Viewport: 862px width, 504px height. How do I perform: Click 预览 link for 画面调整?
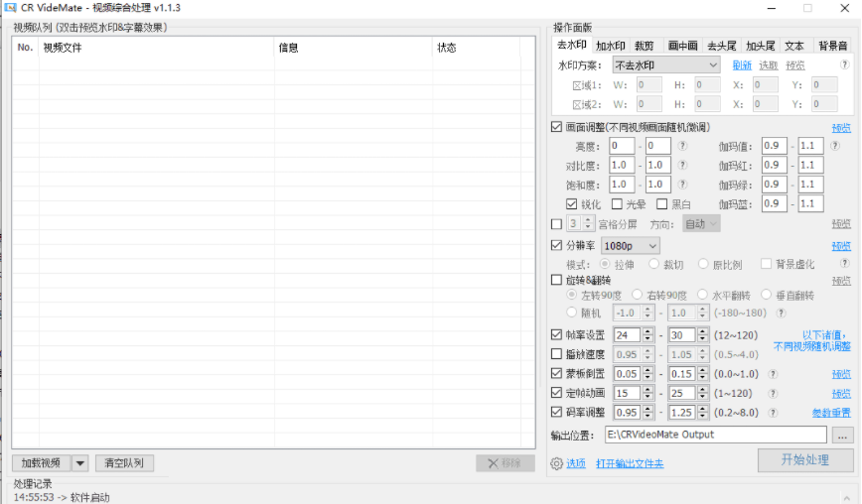841,128
